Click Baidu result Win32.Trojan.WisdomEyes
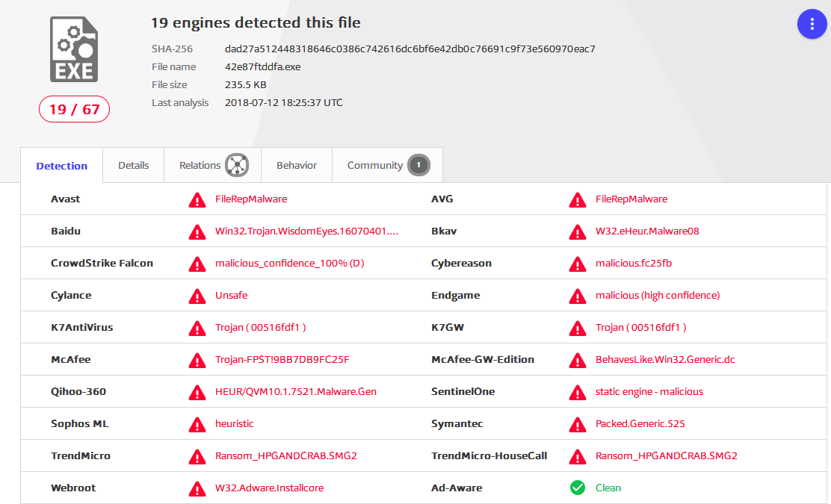The height and width of the screenshot is (504, 831). tap(306, 231)
